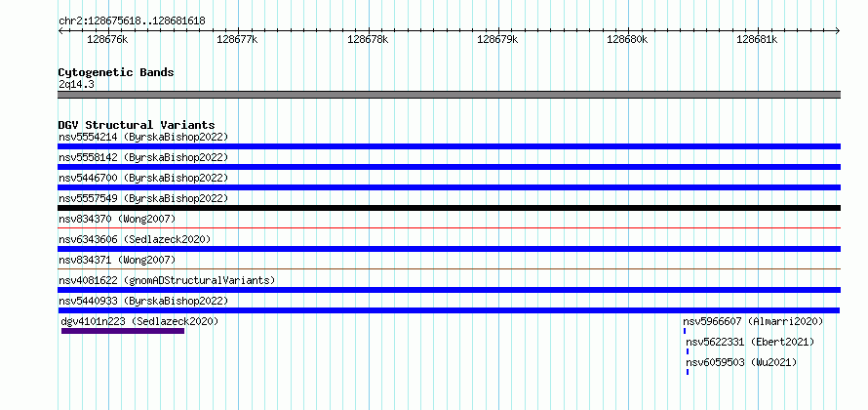Select the black bar under nsv5557549
The height and width of the screenshot is (410, 868).
(x=449, y=208)
